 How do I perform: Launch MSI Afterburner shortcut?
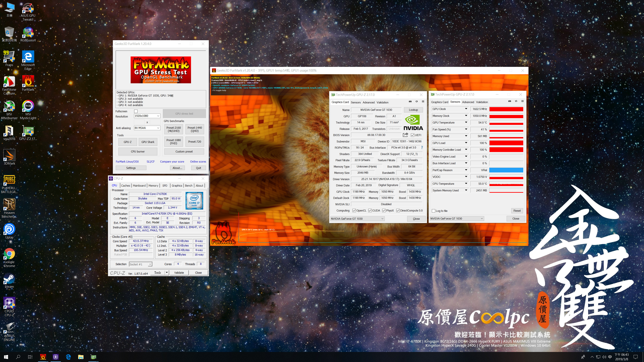click(x=9, y=110)
